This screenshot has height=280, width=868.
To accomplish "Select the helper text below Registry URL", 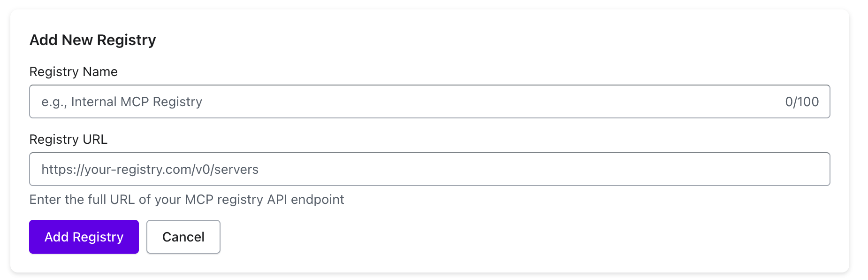I will click(x=186, y=200).
